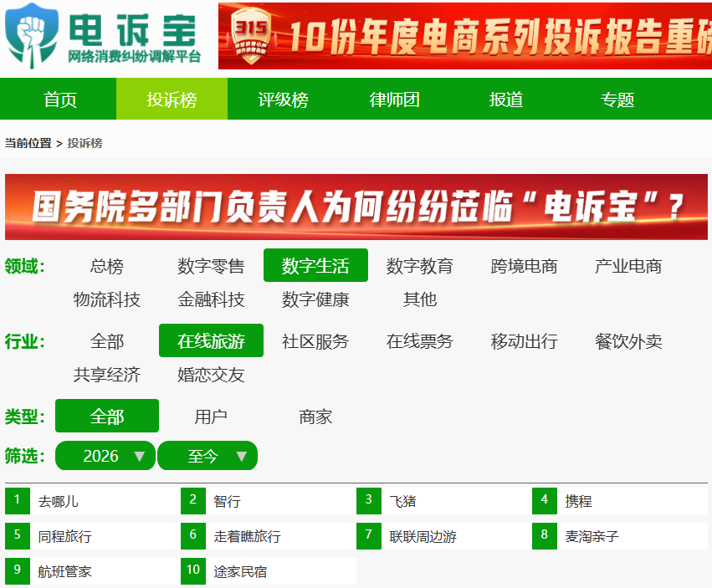
Task: Choose the 社区服务 industry
Action: click(x=315, y=341)
